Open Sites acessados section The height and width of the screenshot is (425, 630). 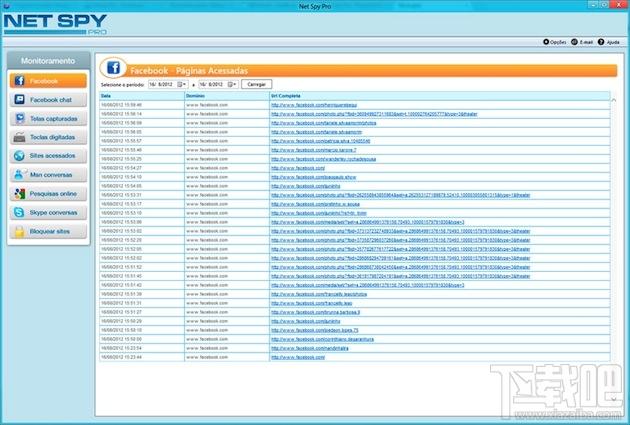tap(48, 155)
